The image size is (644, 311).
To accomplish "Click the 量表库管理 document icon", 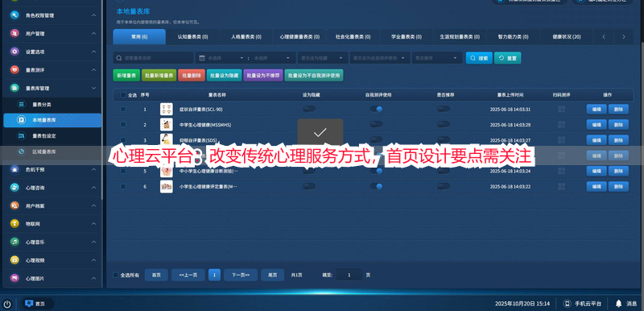I will [x=14, y=88].
